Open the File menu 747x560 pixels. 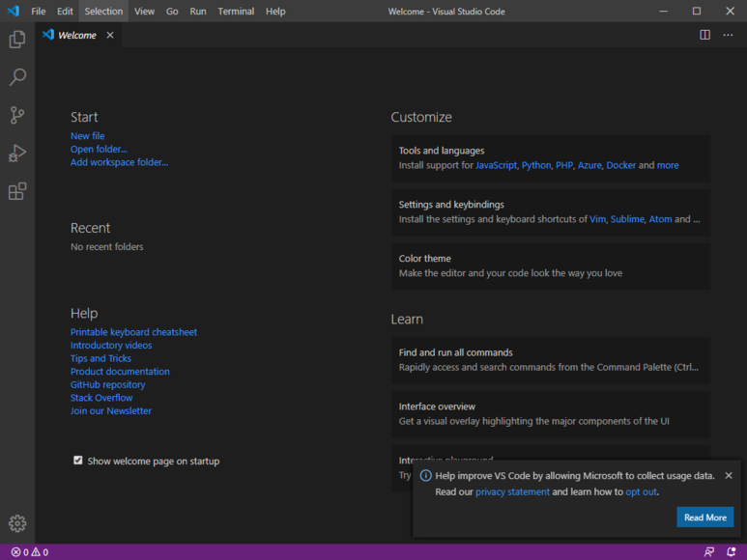[38, 11]
